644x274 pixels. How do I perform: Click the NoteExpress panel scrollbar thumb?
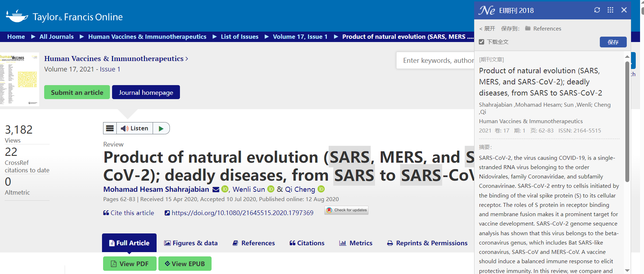click(x=627, y=121)
